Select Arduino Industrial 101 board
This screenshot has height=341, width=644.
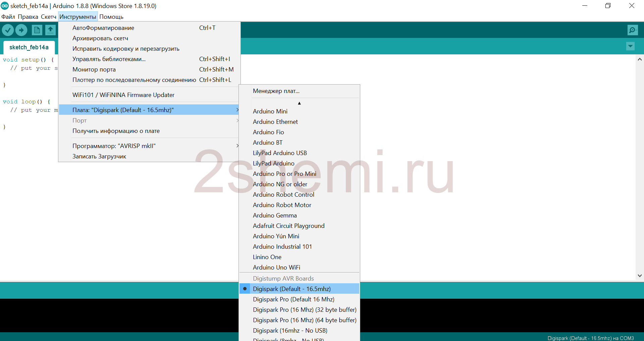pyautogui.click(x=299, y=247)
